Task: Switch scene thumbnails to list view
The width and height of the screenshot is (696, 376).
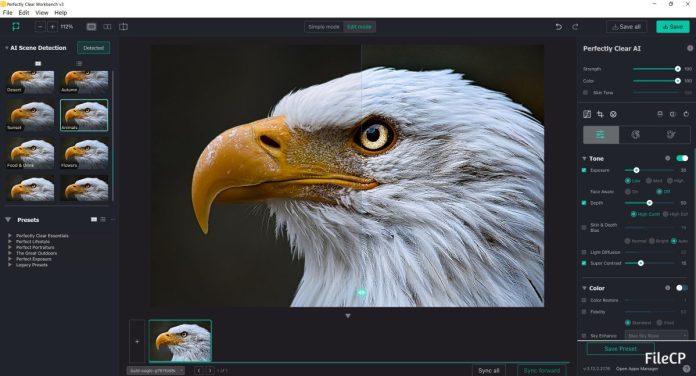Action: click(79, 63)
